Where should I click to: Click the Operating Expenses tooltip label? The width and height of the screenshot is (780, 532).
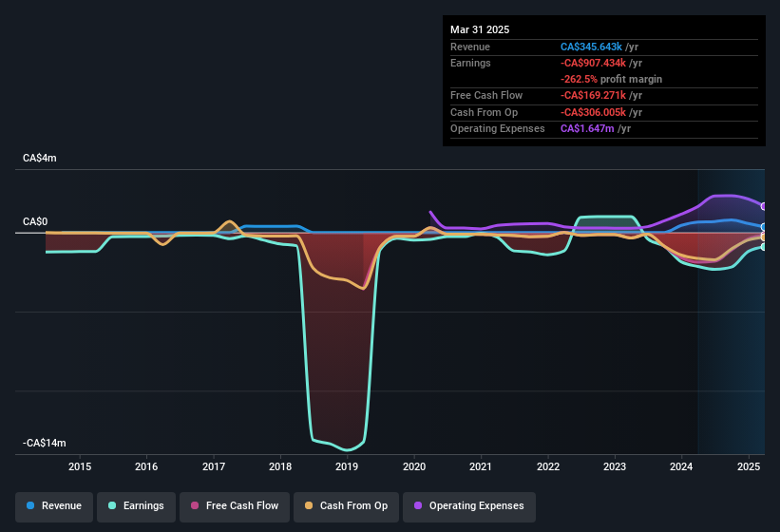click(498, 129)
